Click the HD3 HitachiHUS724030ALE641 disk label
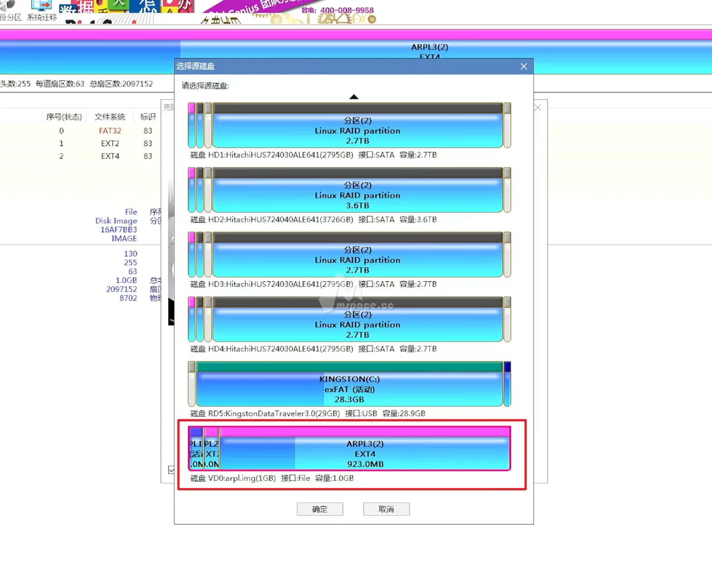Screen dimensions: 712x588 [314, 284]
